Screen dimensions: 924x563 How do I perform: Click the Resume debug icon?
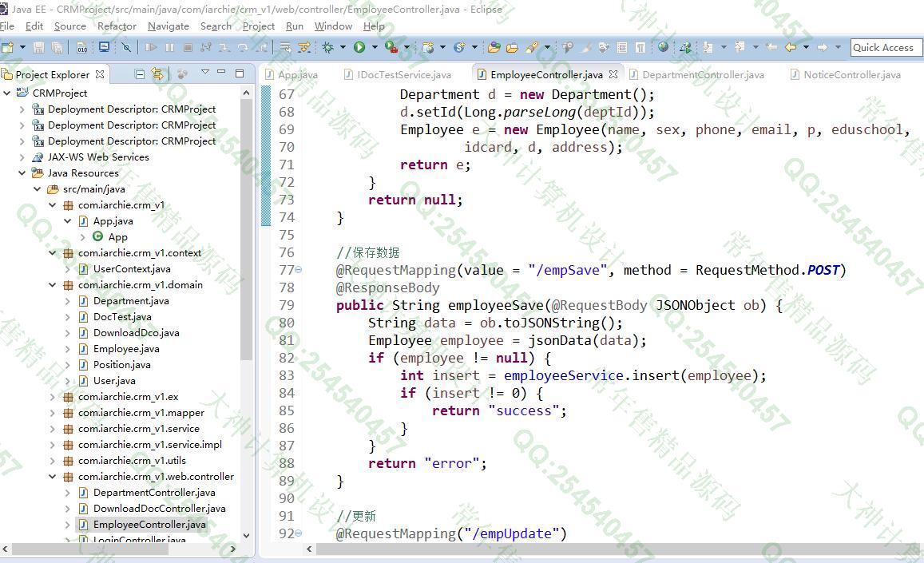coord(152,47)
